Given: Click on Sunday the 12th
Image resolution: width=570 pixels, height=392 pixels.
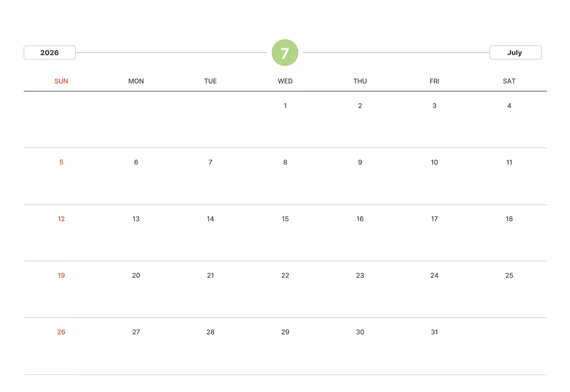Looking at the screenshot, I should click(x=61, y=219).
